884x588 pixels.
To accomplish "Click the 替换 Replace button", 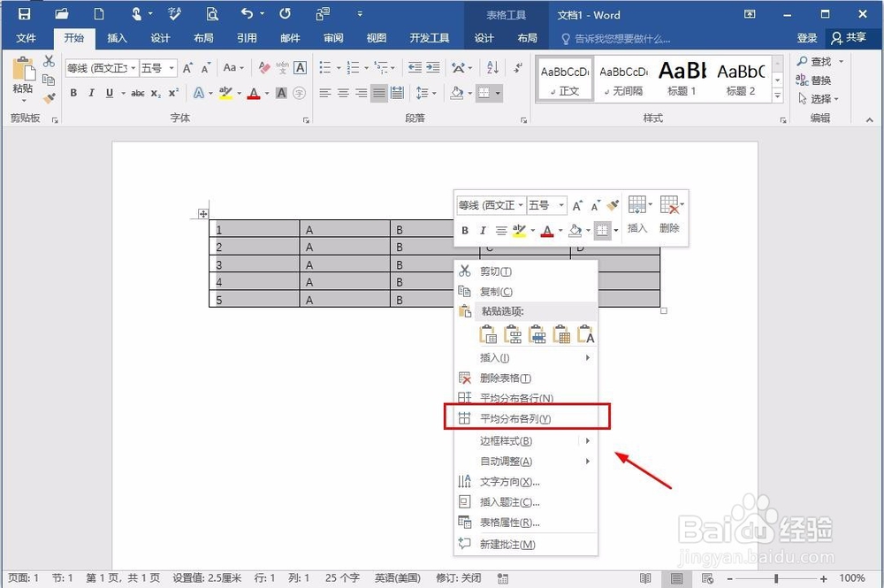I will pos(813,80).
